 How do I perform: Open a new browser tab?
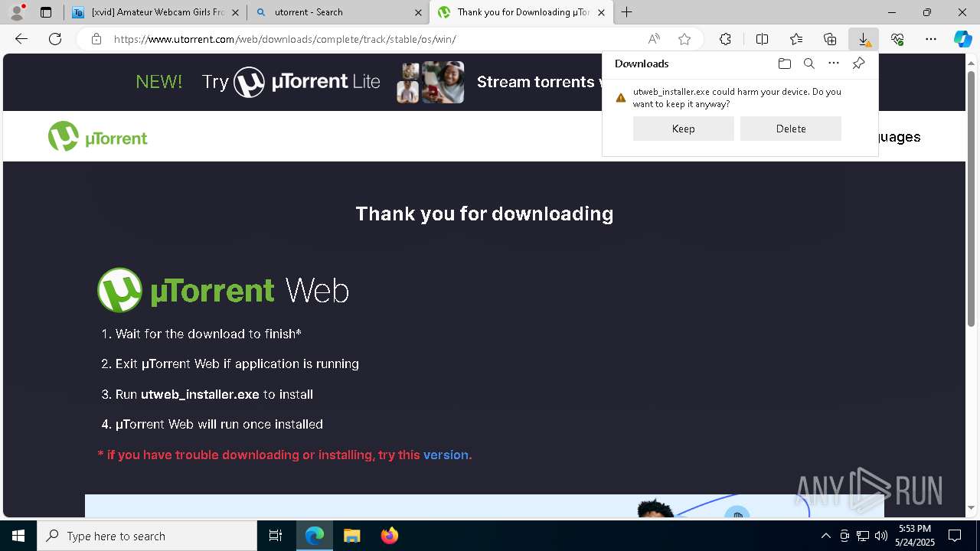tap(627, 12)
